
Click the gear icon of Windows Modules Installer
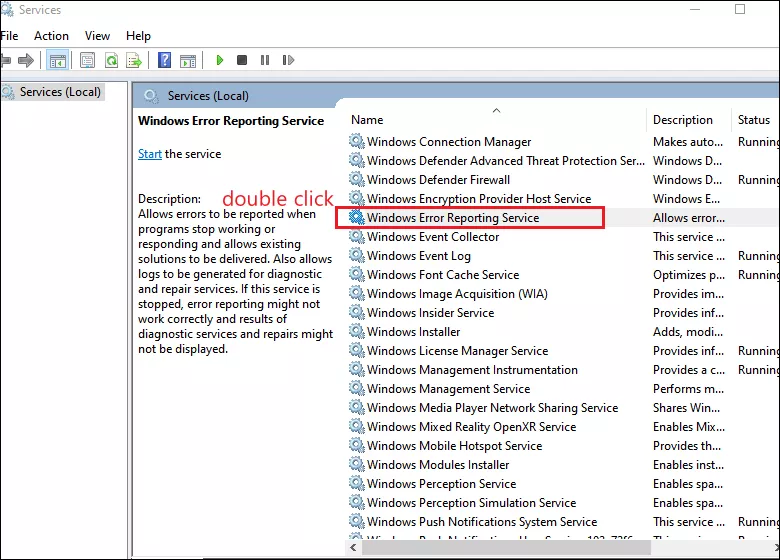pos(356,464)
